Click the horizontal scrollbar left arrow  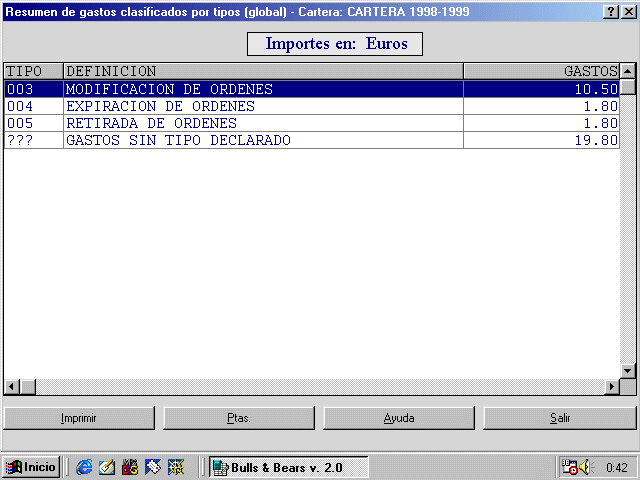tap(12, 387)
